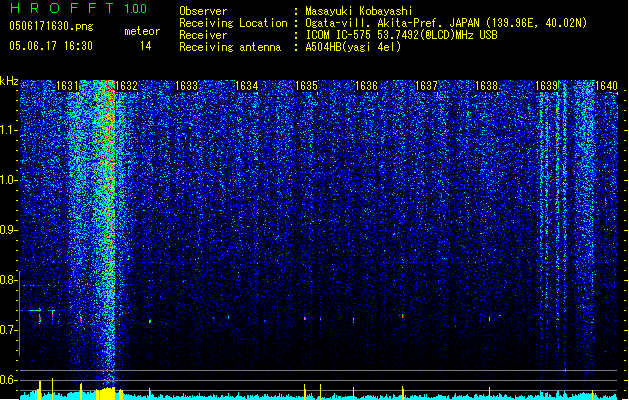Click the kHz axis unit label
The width and height of the screenshot is (629, 400).
(9, 81)
